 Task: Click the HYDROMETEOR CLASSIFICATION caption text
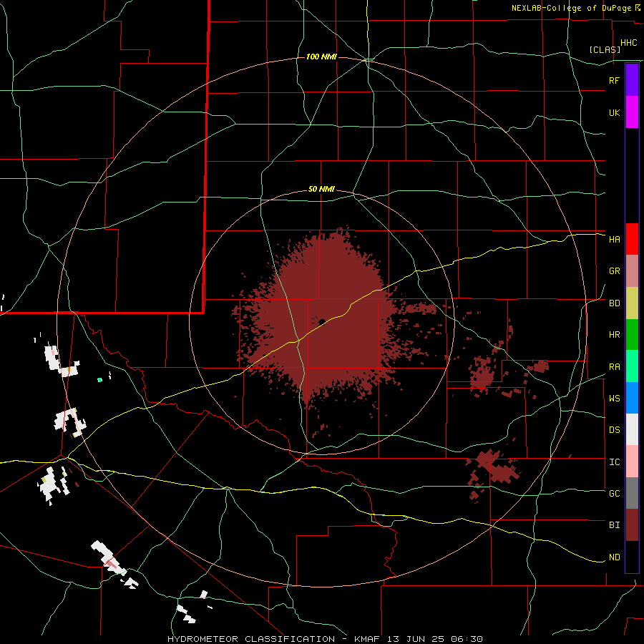[251, 639]
